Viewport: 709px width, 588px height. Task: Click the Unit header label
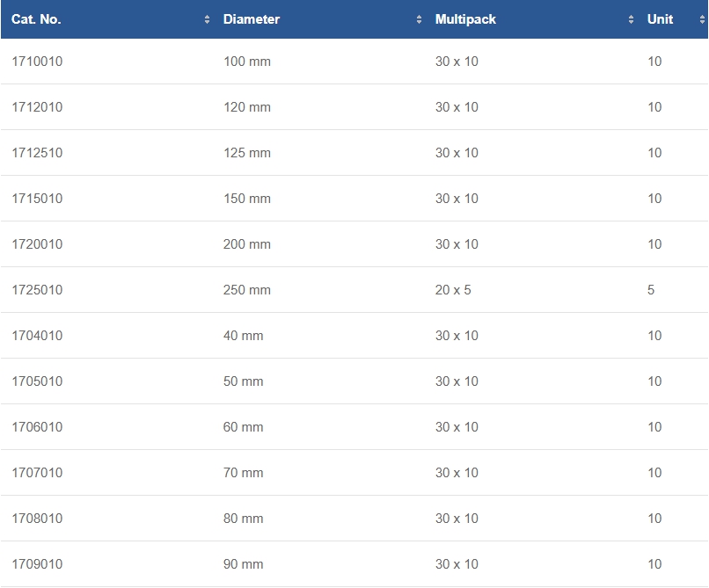point(660,19)
